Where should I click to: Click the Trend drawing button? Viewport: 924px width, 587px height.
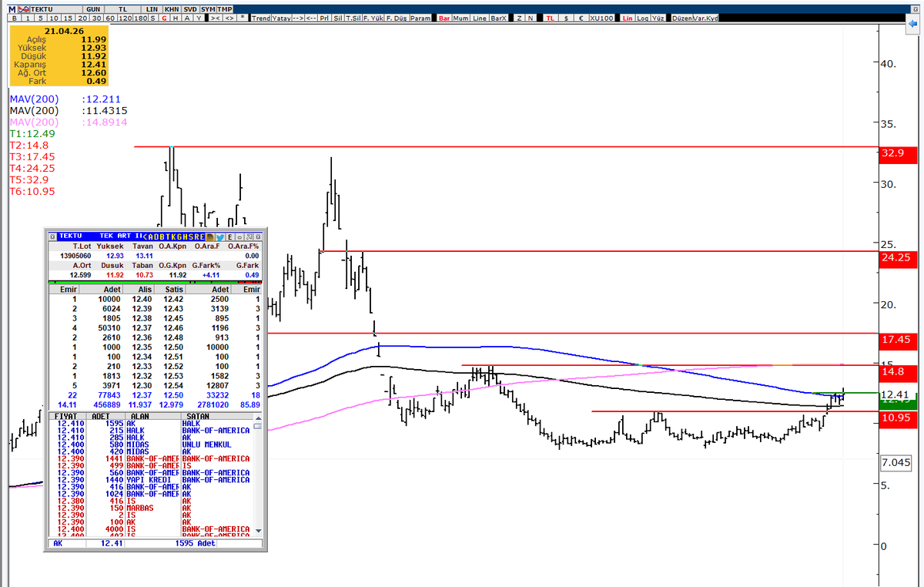[x=261, y=18]
